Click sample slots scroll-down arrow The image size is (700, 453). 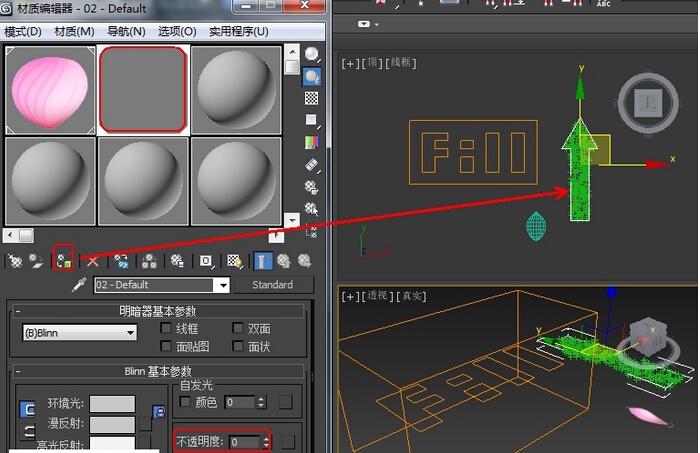tap(292, 220)
